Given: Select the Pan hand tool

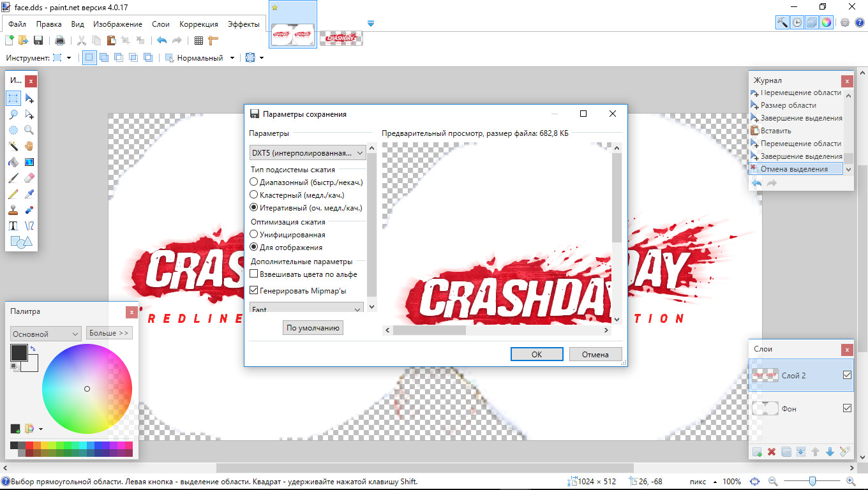Looking at the screenshot, I should (29, 146).
